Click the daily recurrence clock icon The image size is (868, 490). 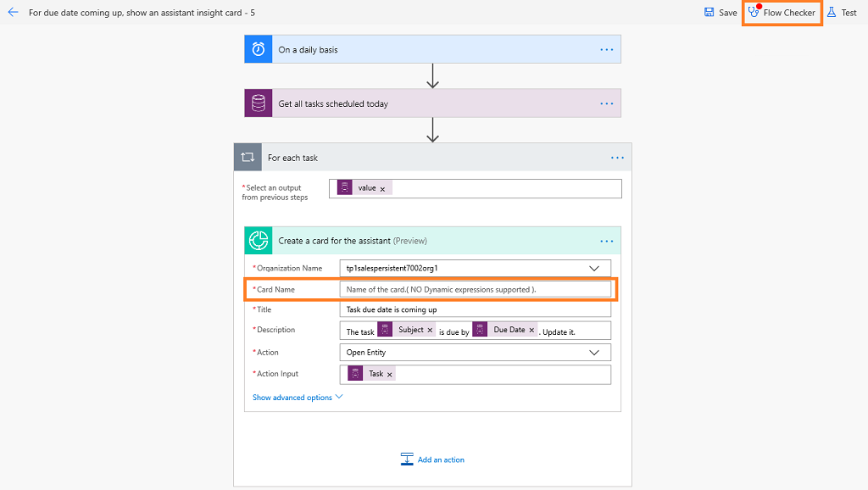pyautogui.click(x=259, y=49)
